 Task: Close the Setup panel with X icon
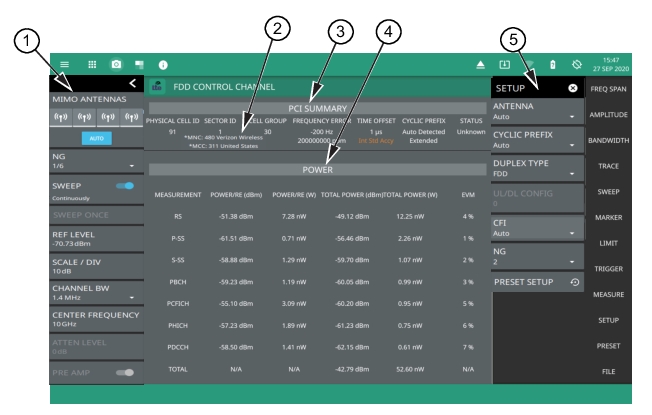pyautogui.click(x=572, y=89)
